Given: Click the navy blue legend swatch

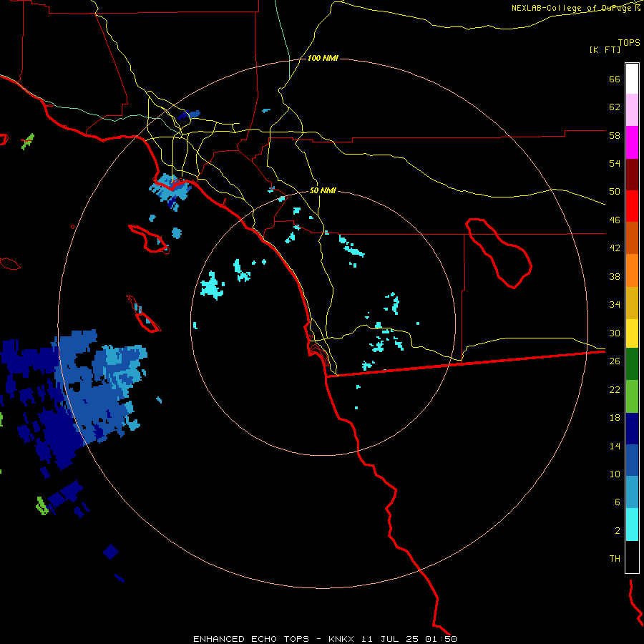Looking at the screenshot, I should pos(632,429).
